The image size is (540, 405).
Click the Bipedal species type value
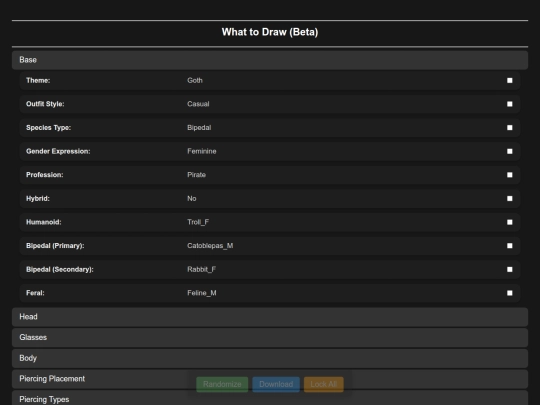coord(199,128)
